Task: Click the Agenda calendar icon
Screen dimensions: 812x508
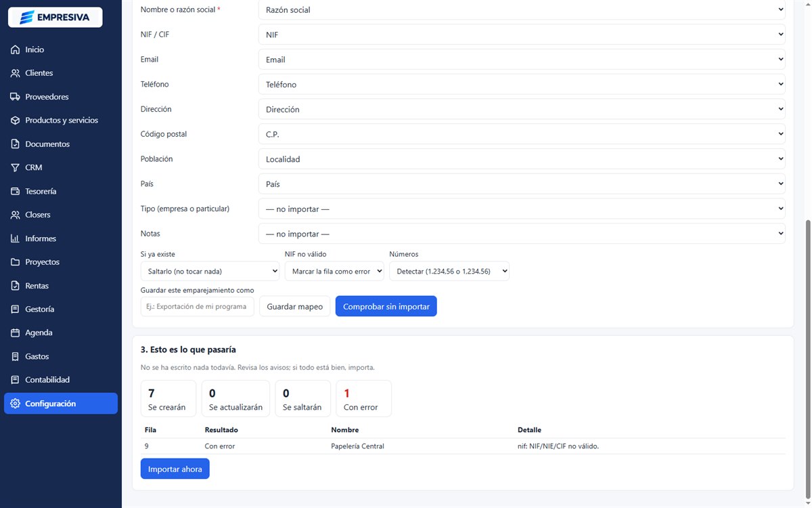Action: tap(16, 333)
